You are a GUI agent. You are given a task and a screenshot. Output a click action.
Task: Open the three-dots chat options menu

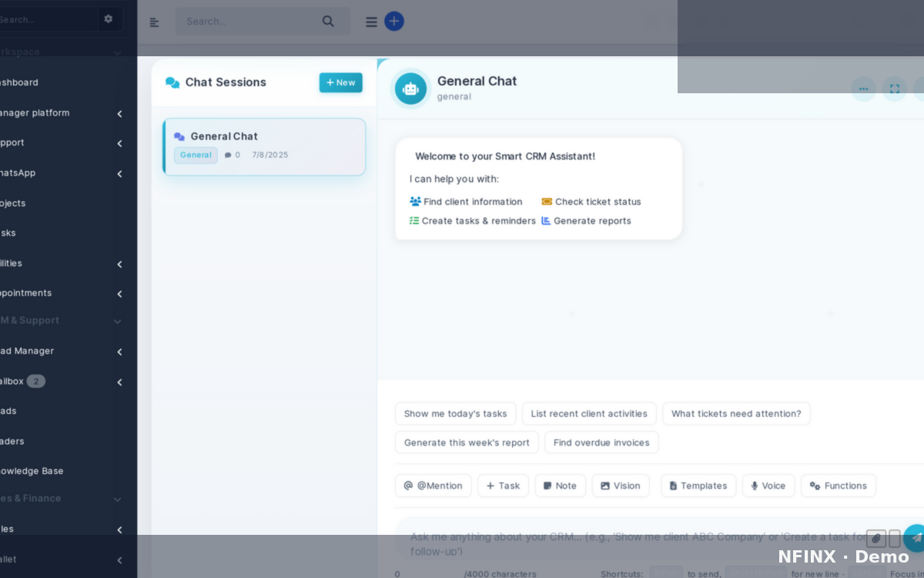[x=863, y=89]
